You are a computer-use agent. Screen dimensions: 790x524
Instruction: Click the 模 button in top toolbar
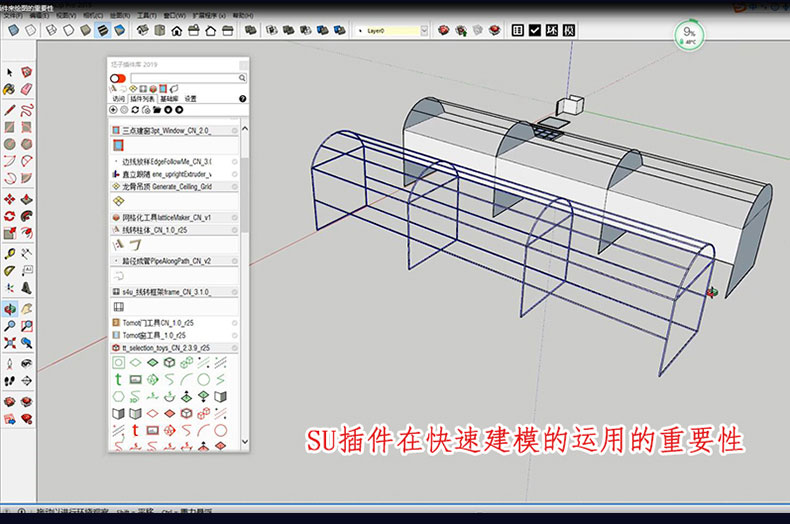(x=569, y=31)
